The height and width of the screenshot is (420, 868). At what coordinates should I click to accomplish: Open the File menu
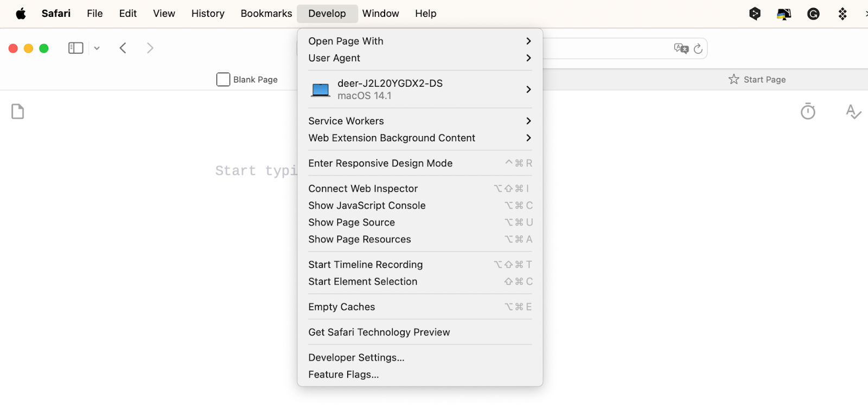[x=95, y=14]
